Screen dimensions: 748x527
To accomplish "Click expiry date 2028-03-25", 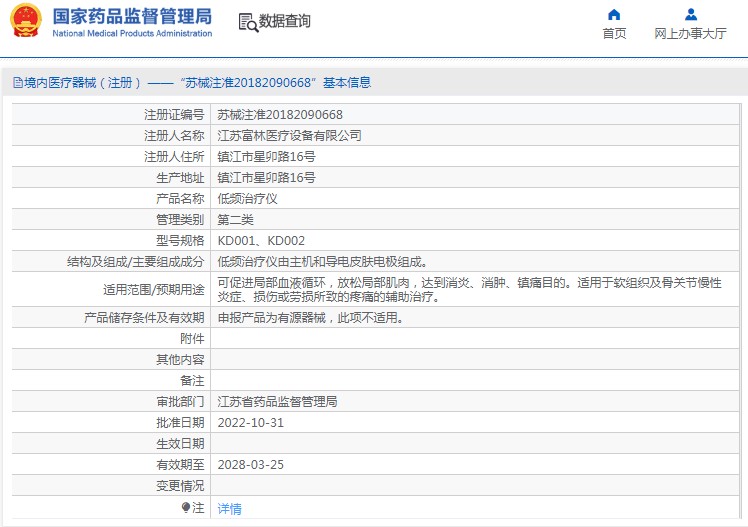I will [x=250, y=465].
